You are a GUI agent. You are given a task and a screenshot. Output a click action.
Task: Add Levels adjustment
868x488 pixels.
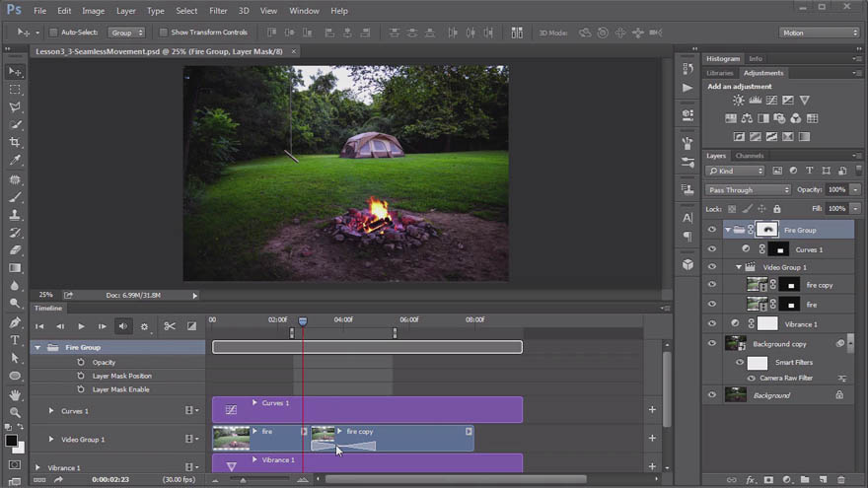click(x=756, y=101)
